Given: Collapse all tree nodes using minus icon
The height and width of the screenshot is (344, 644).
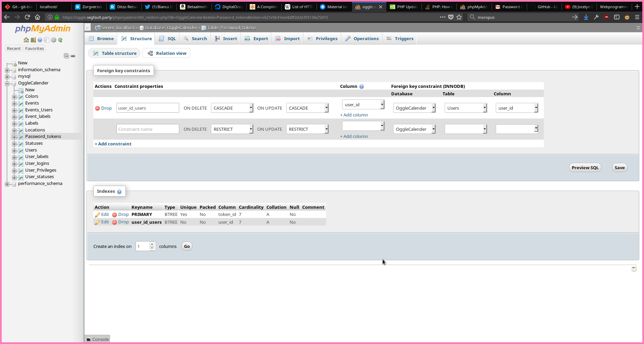Looking at the screenshot, I should point(66,56).
